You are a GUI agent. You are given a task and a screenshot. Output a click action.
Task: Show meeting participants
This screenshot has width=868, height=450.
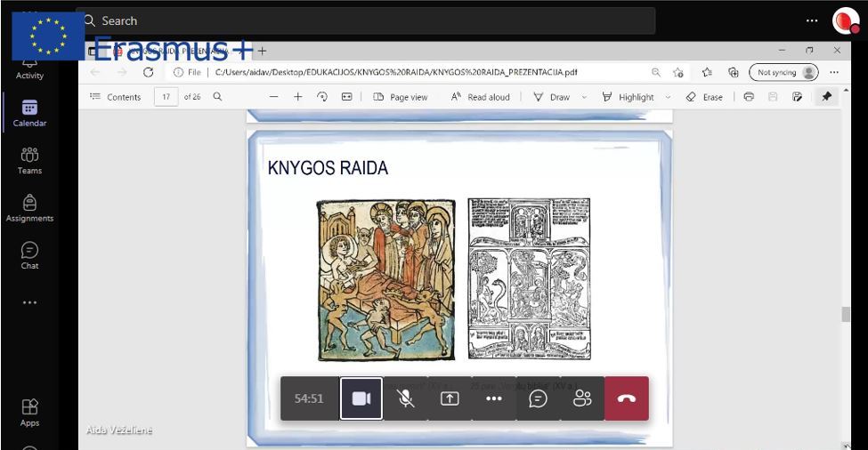(582, 398)
